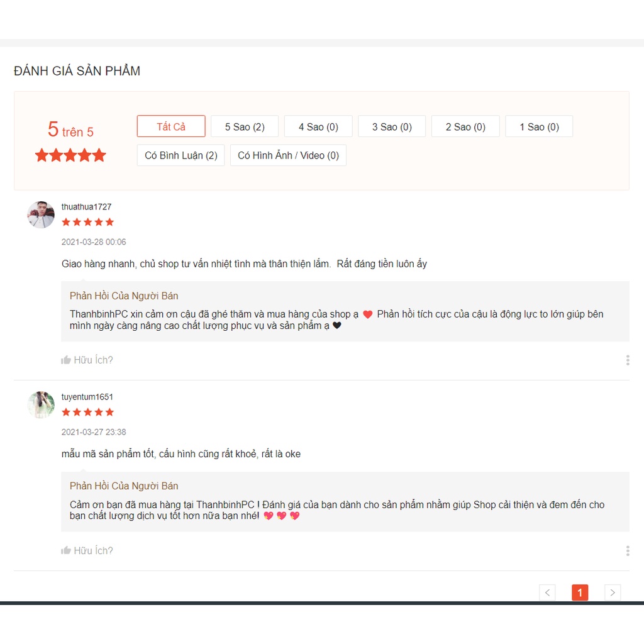The image size is (644, 644).
Task: Click thumbs-up icon on thuathua1727's review
Action: 65,360
